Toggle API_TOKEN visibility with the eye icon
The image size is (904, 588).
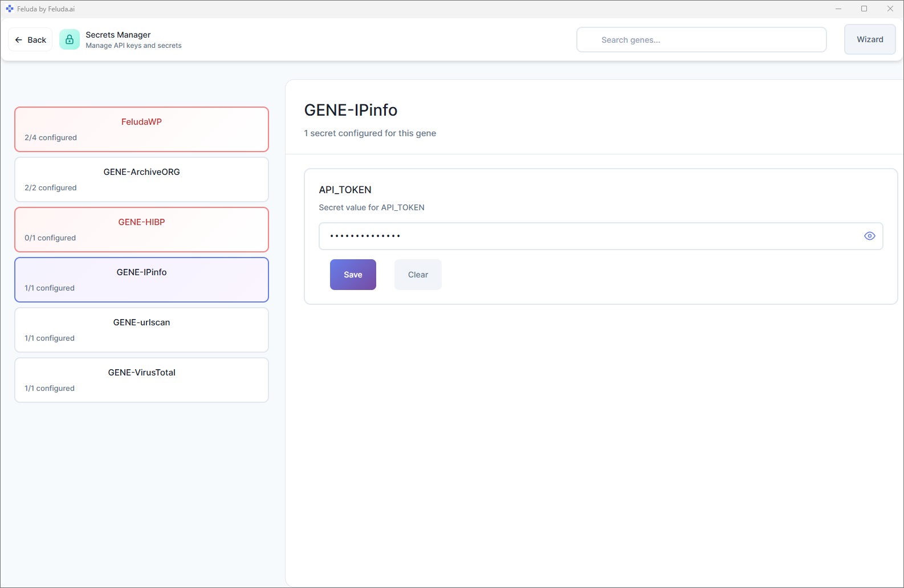869,236
